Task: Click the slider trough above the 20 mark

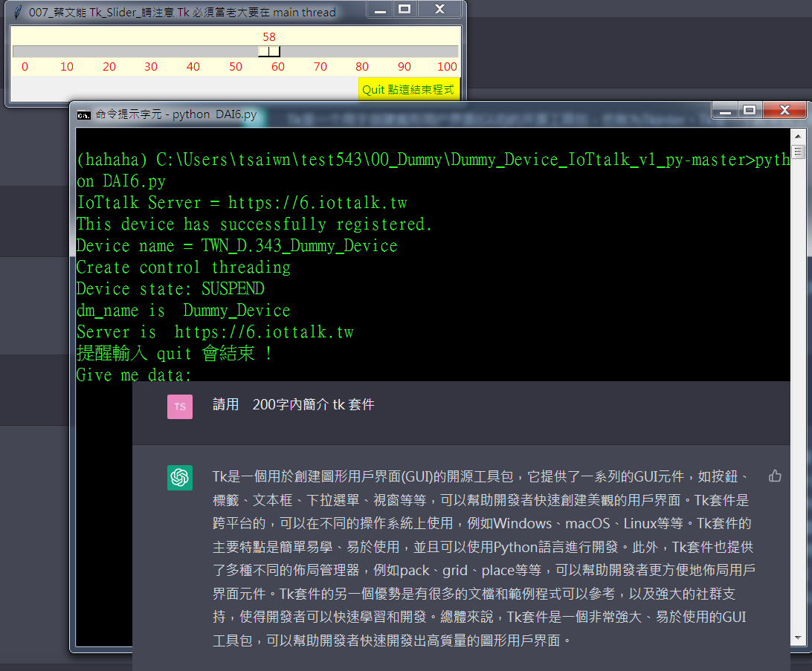Action: pos(109,51)
